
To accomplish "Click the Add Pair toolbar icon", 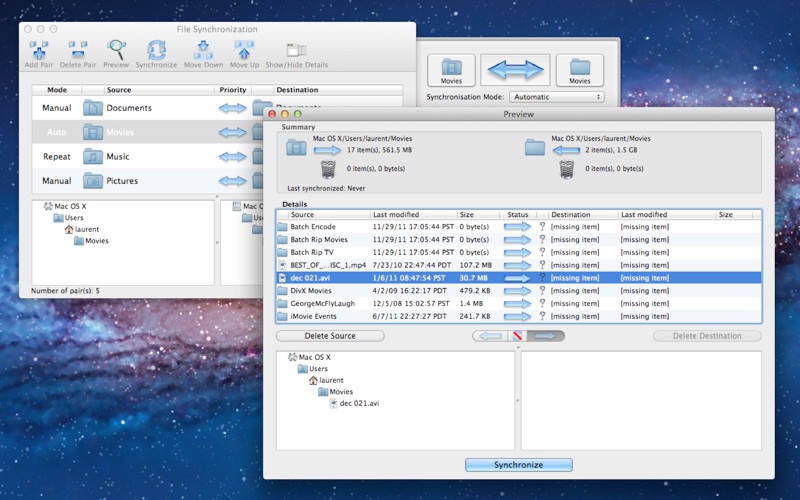I will pyautogui.click(x=40, y=50).
